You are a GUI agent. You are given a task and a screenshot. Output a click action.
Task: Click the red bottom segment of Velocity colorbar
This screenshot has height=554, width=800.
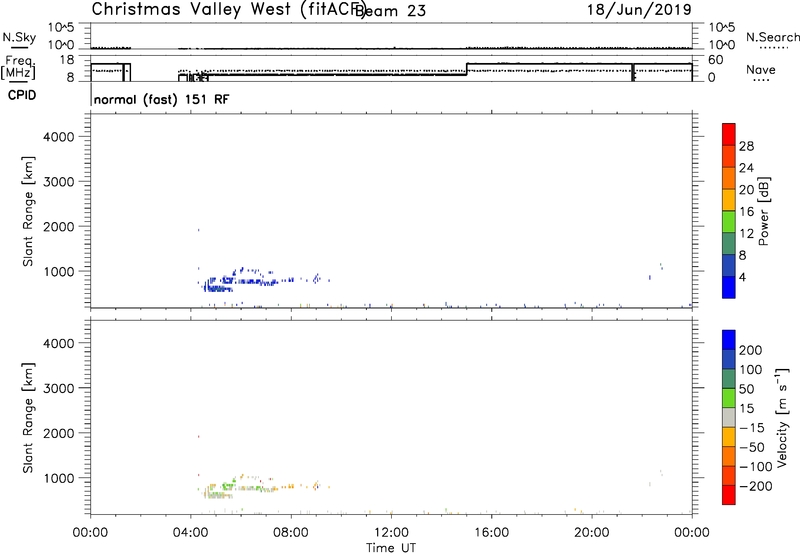pyautogui.click(x=729, y=495)
